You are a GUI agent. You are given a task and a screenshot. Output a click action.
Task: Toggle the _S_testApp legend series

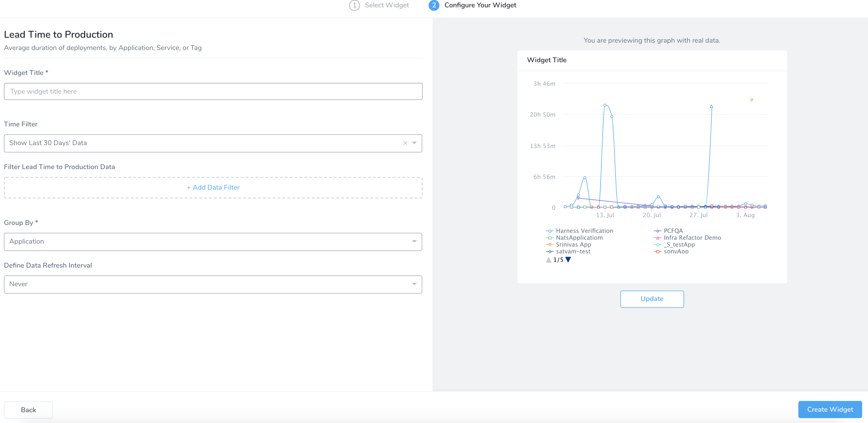point(674,245)
